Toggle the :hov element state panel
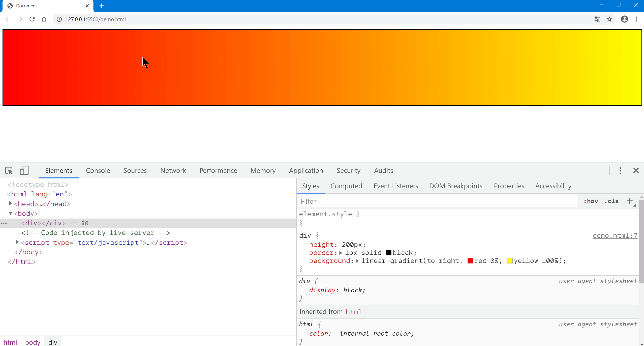644x346 pixels. [591, 201]
